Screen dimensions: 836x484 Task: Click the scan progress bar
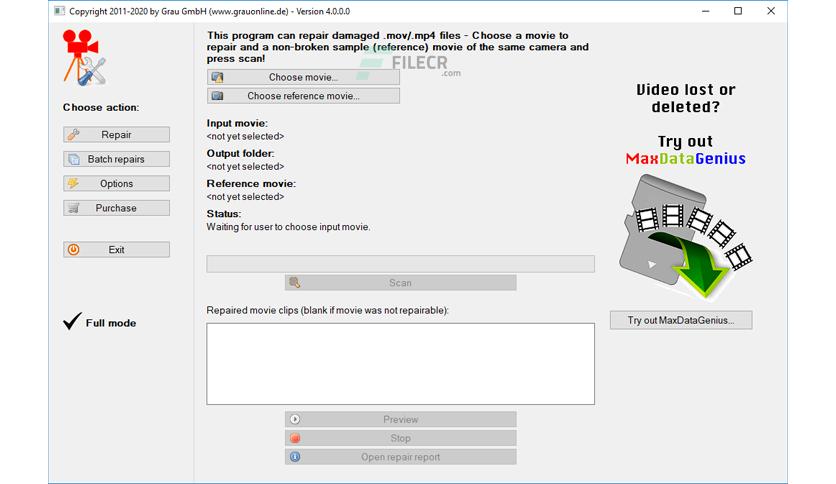[x=400, y=264]
